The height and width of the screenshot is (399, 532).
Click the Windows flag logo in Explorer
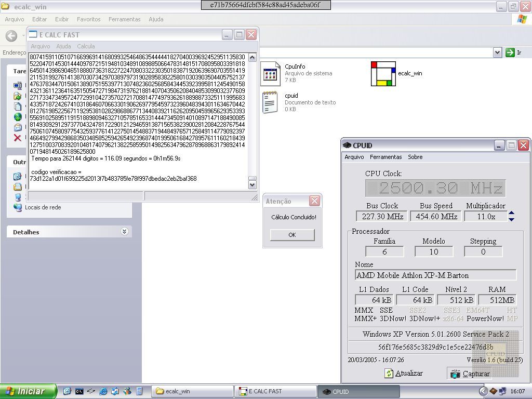pyautogui.click(x=522, y=19)
